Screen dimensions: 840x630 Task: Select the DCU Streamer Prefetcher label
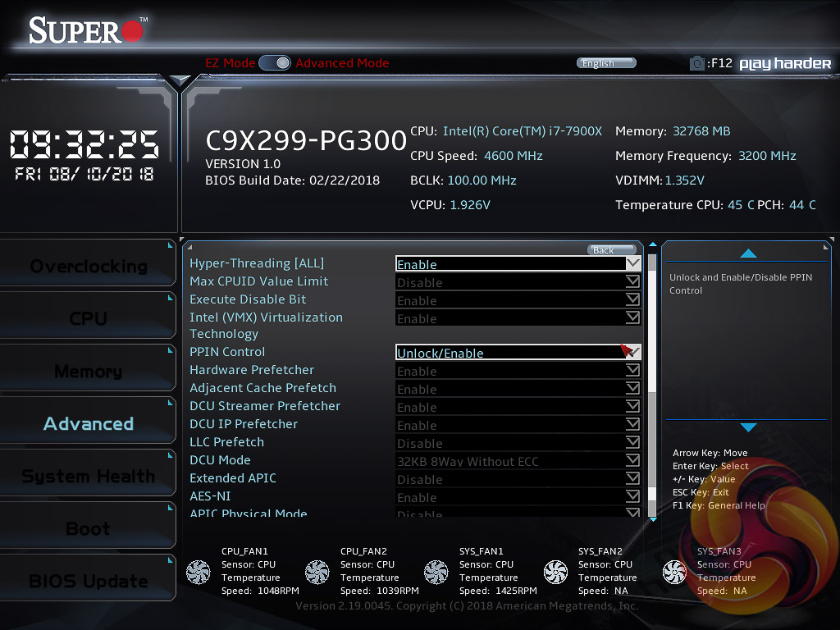(x=265, y=405)
